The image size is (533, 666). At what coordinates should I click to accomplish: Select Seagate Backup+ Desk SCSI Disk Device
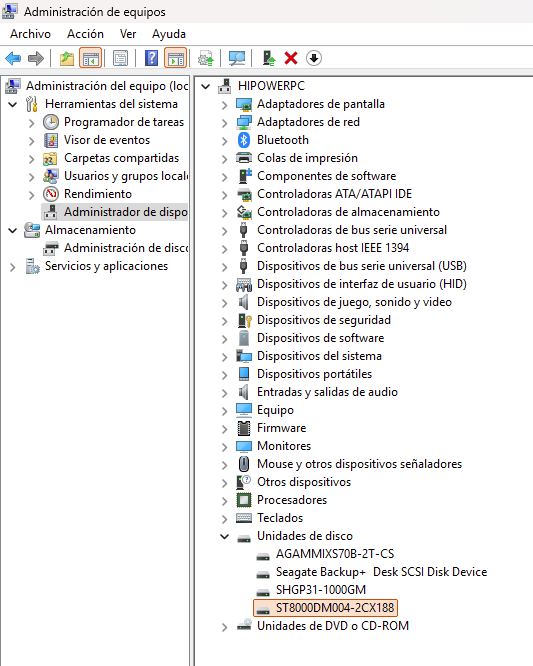click(381, 572)
